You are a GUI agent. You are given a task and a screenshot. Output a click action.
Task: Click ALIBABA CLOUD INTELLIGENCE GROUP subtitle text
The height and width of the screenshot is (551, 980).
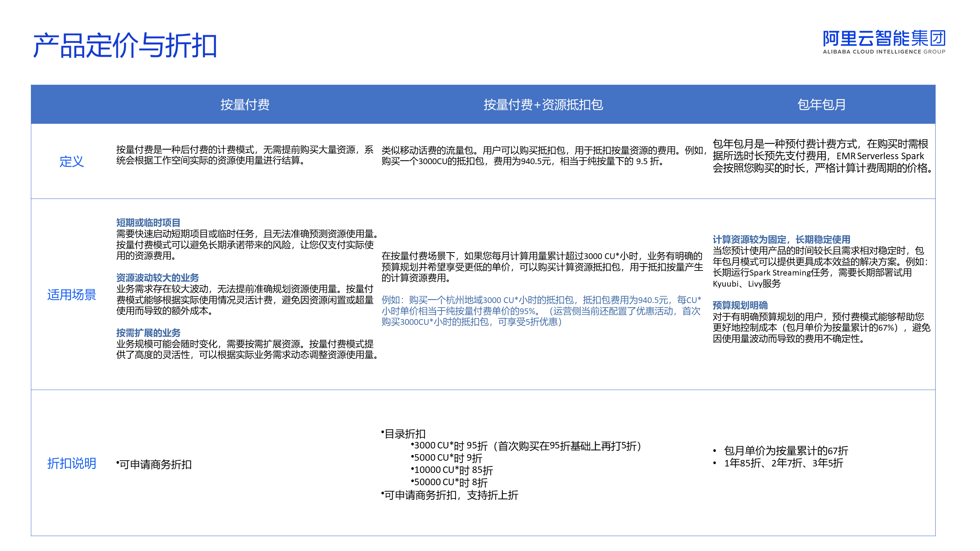click(884, 52)
